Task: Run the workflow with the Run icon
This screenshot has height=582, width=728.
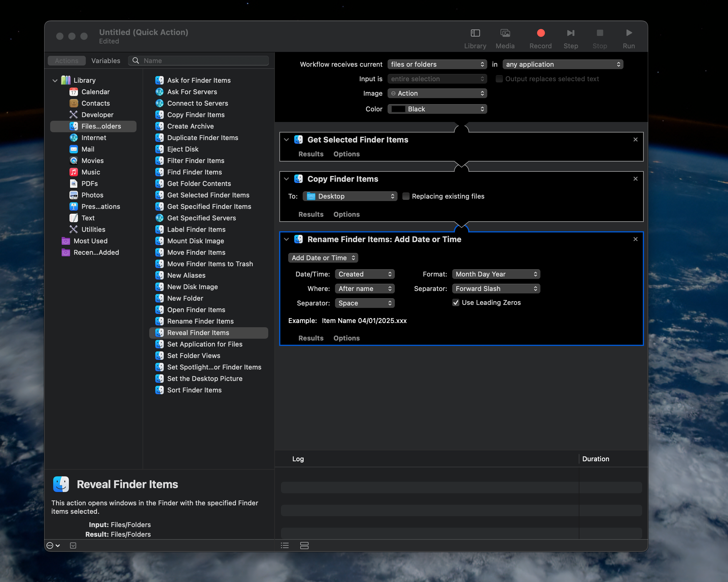Action: pyautogui.click(x=628, y=33)
